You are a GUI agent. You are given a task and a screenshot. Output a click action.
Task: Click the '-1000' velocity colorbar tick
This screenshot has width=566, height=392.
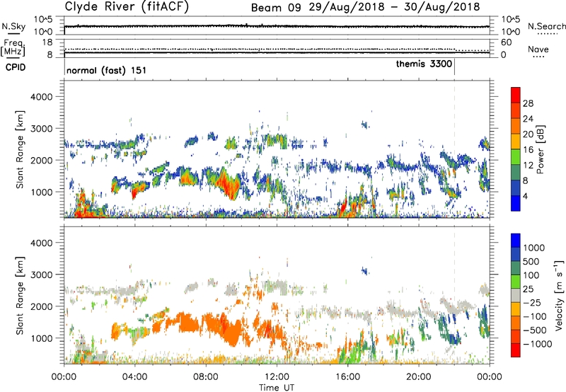538,344
